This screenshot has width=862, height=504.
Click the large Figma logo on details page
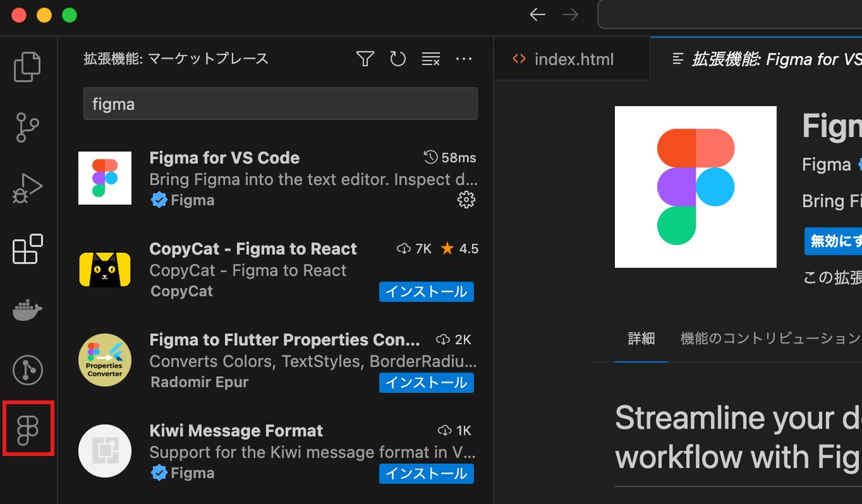pyautogui.click(x=695, y=187)
